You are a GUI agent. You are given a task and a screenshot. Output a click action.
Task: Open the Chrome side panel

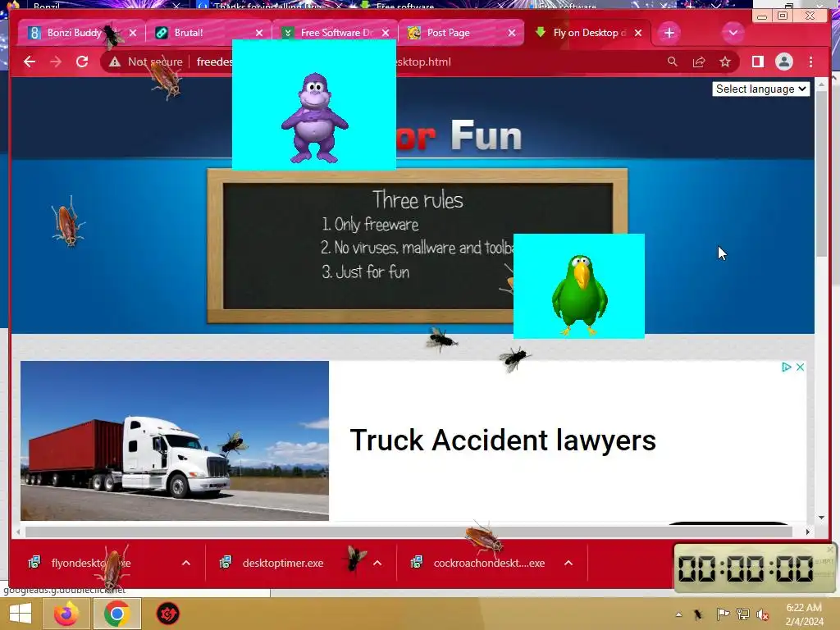[757, 62]
